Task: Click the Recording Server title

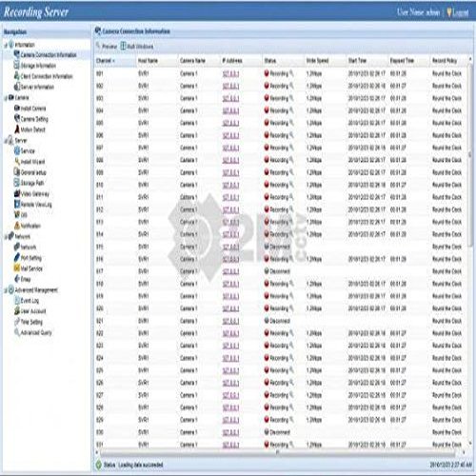Action: 36,12
